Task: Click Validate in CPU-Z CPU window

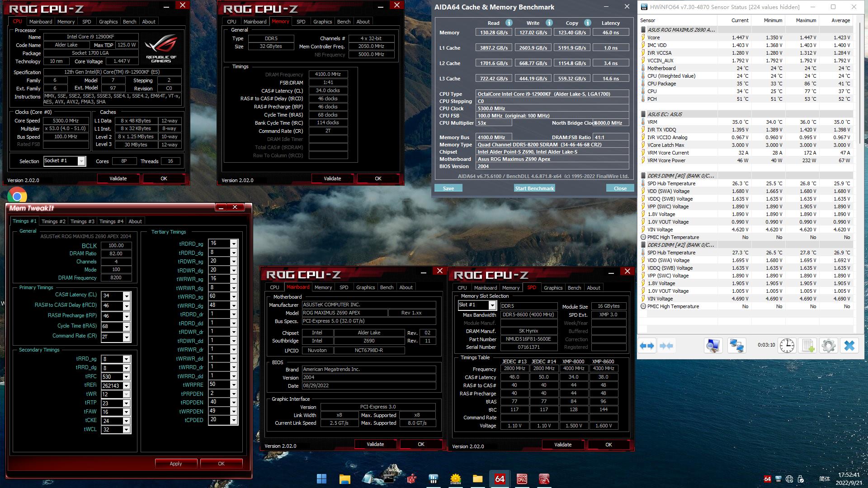Action: point(118,178)
